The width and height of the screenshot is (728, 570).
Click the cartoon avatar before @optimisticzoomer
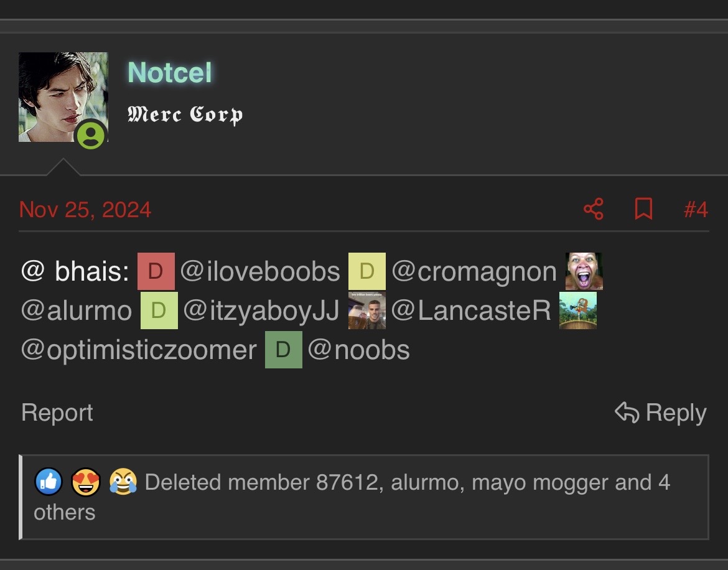point(577,311)
